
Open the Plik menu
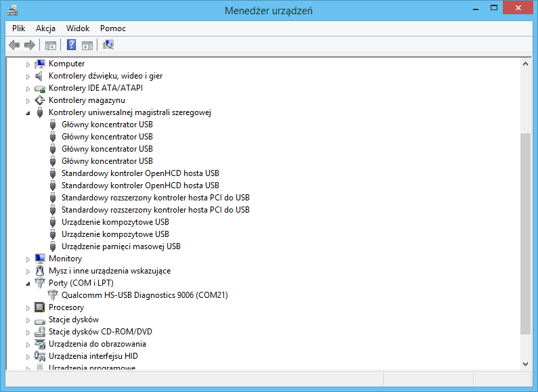18,28
